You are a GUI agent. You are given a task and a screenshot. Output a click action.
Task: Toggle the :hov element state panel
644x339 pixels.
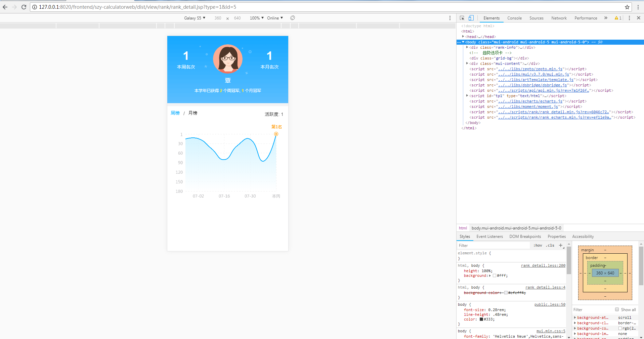538,245
